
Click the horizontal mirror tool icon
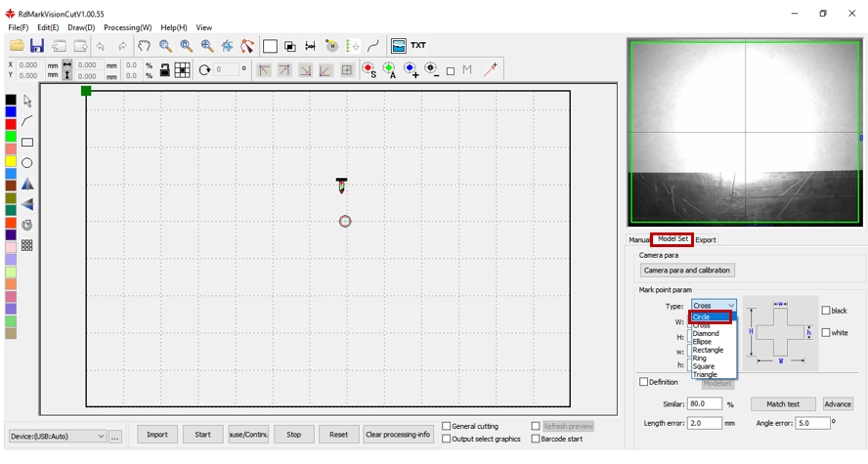pyautogui.click(x=27, y=184)
